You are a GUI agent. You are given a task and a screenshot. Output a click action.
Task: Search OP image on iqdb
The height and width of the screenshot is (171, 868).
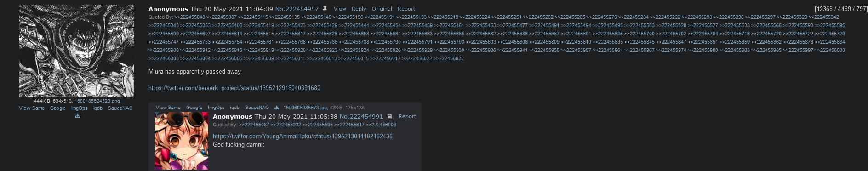[98, 108]
